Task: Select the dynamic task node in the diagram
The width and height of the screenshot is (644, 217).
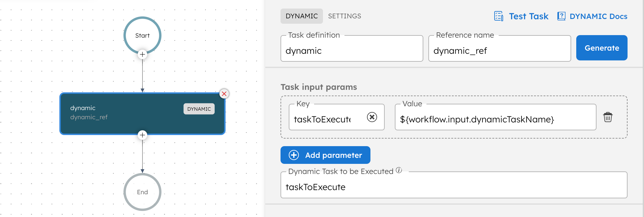Action: (x=142, y=114)
